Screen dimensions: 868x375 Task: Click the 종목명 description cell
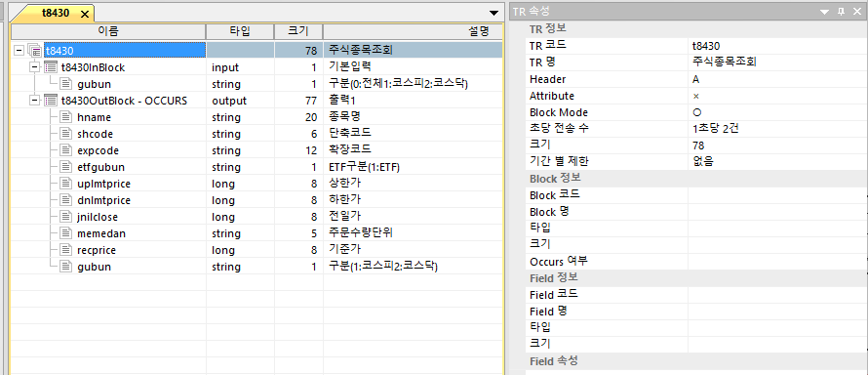(x=413, y=117)
